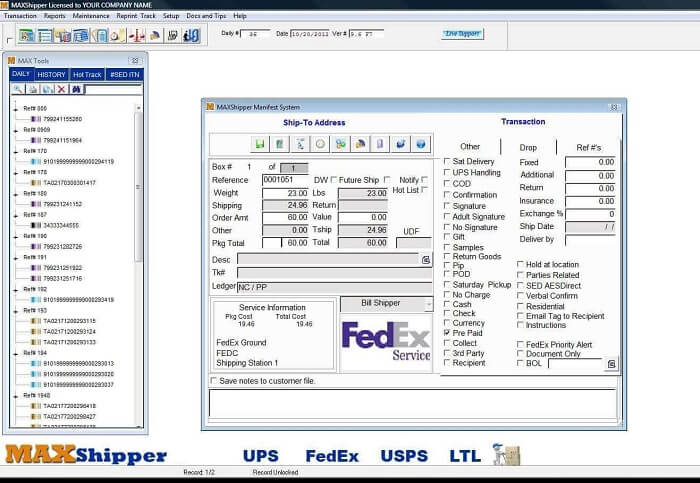Check the Email Tag to Recipient option
This screenshot has height=483, width=700.
(x=520, y=316)
